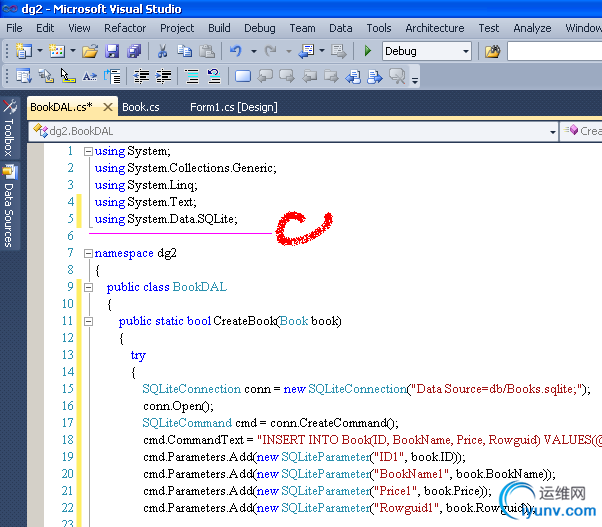Click the Open File folder icon

click(x=90, y=51)
